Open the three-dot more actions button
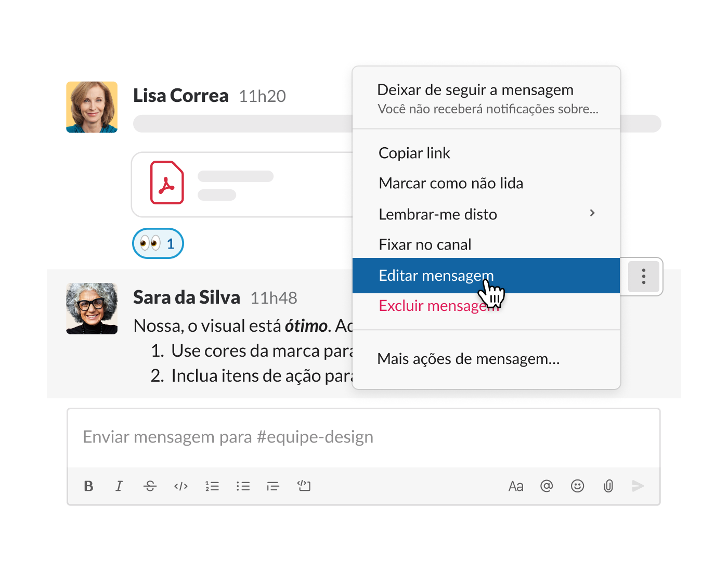The width and height of the screenshot is (728, 572). point(644,276)
